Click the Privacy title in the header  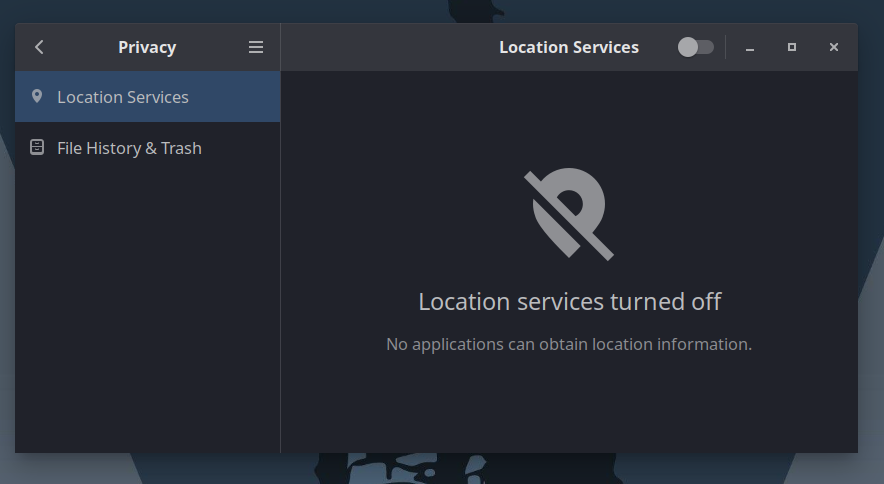147,47
